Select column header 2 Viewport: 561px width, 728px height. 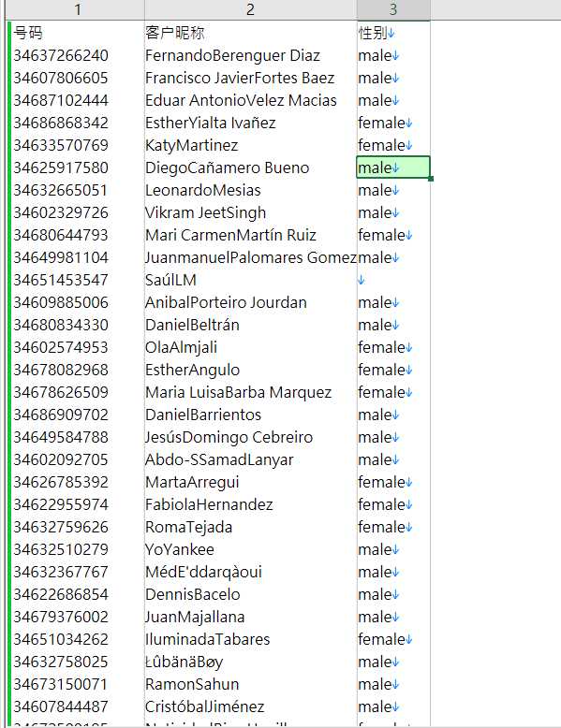click(250, 9)
